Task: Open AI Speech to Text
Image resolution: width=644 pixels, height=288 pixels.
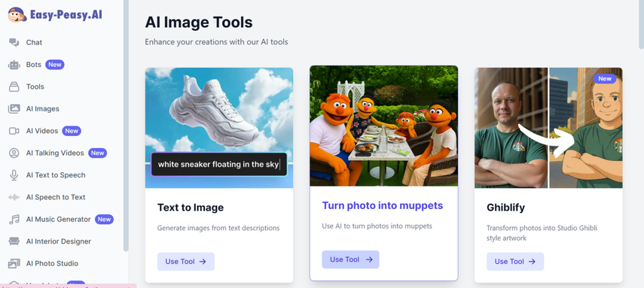Action: tap(56, 197)
